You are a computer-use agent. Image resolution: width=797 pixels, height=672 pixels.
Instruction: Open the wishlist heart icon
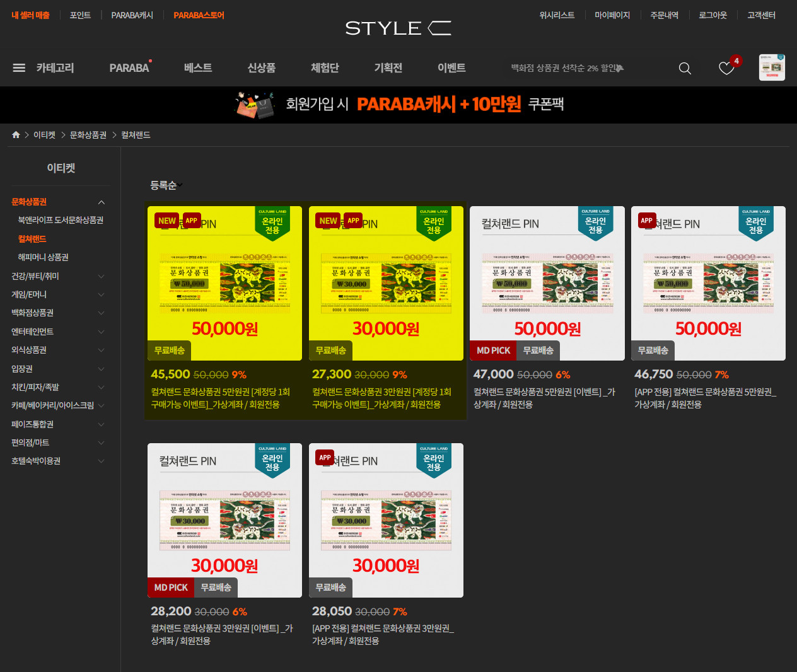[x=727, y=68]
